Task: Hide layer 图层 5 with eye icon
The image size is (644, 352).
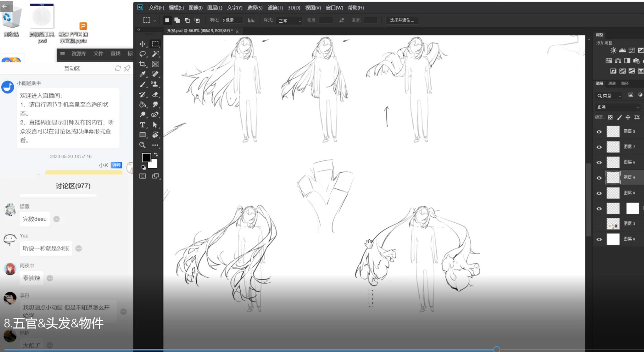Action: (x=599, y=132)
